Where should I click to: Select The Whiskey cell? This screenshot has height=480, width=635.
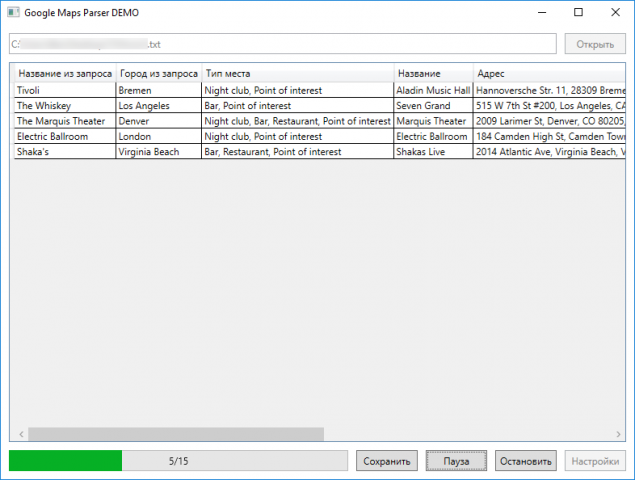pyautogui.click(x=65, y=105)
